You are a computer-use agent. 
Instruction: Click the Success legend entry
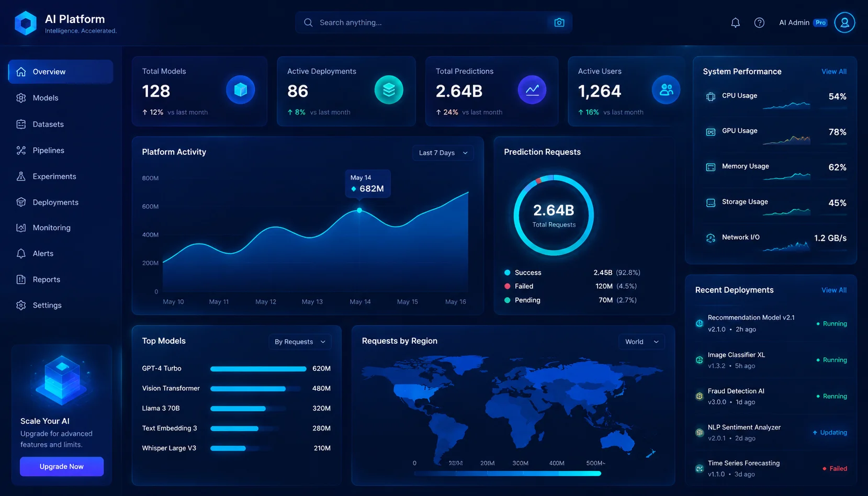click(572, 273)
